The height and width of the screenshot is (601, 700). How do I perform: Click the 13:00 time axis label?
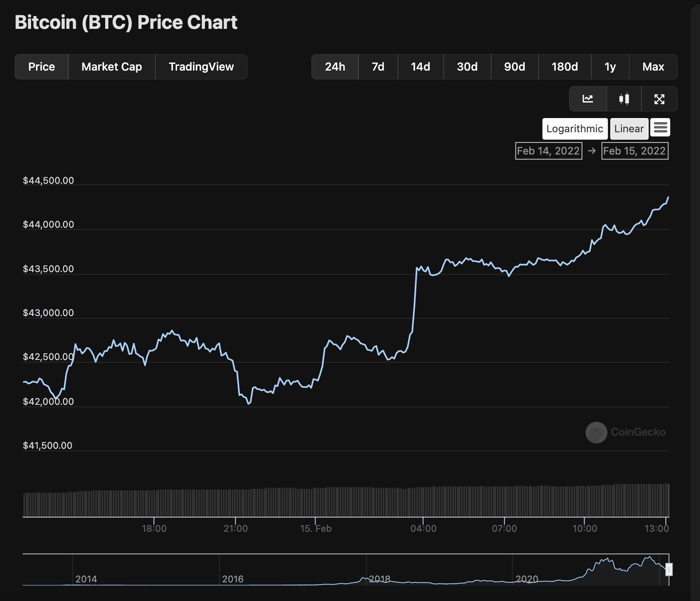(657, 528)
